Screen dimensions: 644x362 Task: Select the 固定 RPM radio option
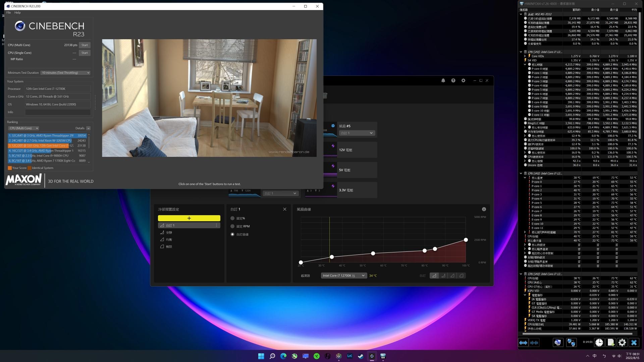pos(232,226)
